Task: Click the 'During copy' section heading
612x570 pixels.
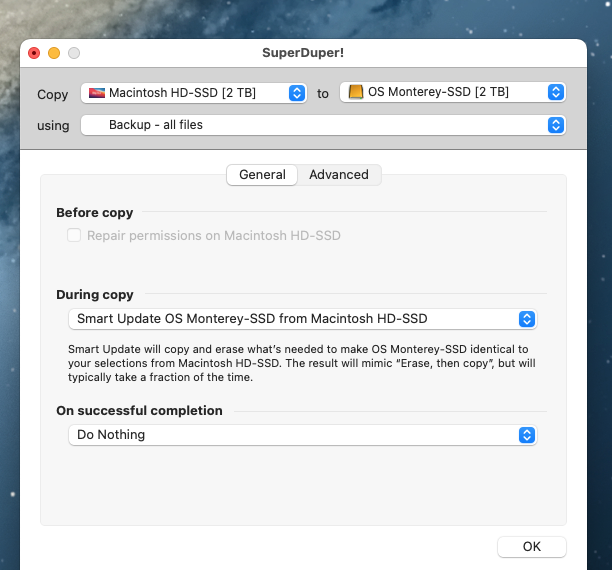Action: click(95, 294)
